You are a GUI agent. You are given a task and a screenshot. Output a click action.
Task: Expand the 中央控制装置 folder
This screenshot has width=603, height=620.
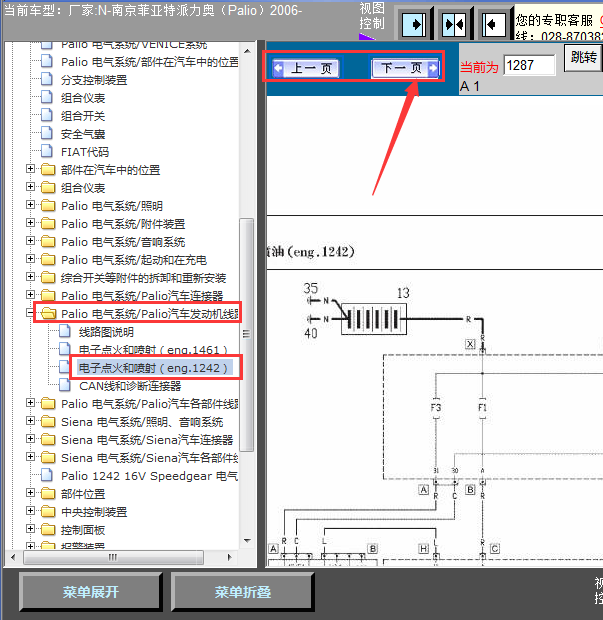click(x=30, y=511)
